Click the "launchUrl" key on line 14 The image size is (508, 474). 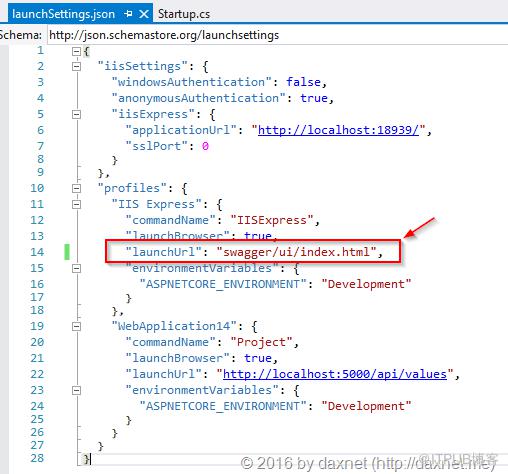[163, 252]
